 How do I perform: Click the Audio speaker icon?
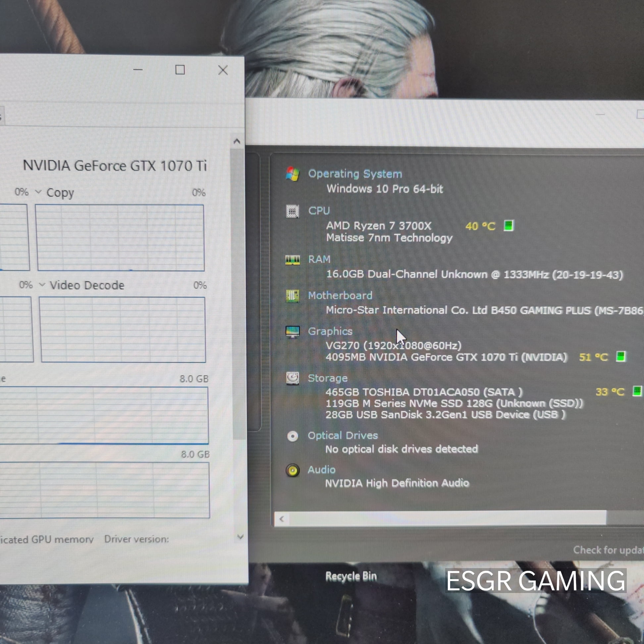(x=293, y=470)
